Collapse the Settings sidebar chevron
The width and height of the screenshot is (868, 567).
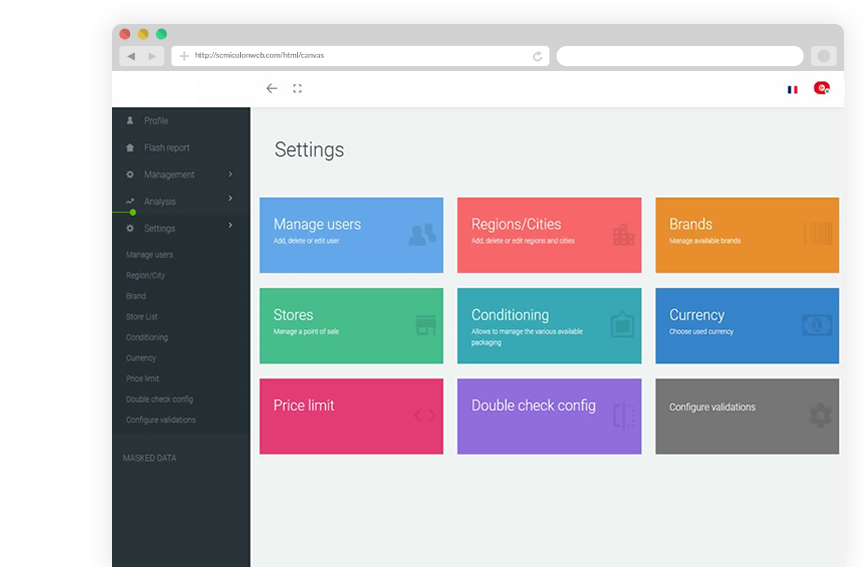231,226
